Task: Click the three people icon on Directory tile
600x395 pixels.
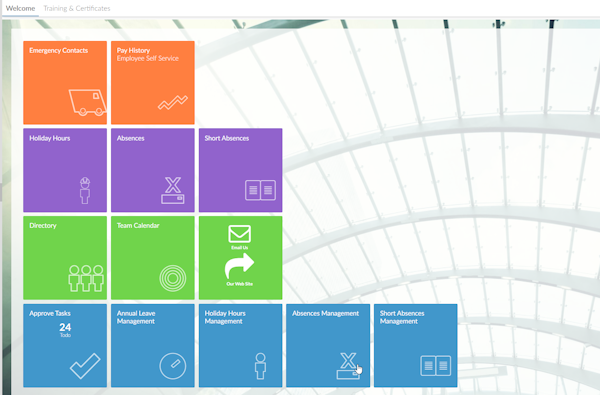Action: pos(86,278)
